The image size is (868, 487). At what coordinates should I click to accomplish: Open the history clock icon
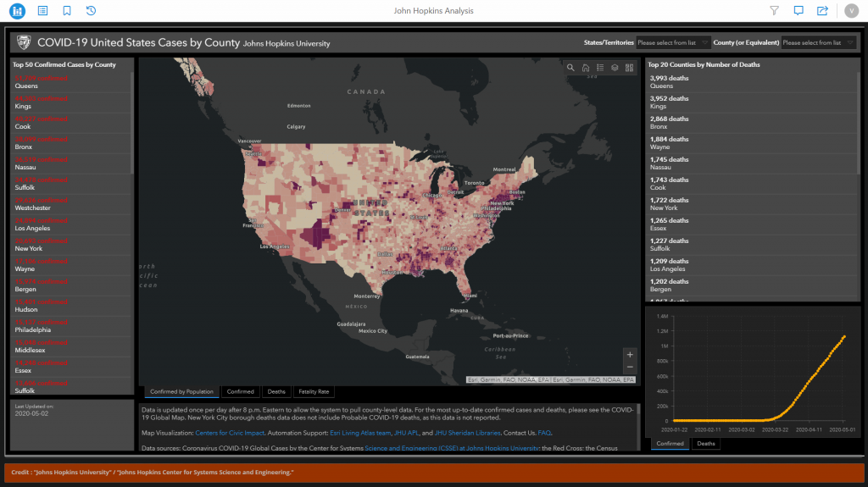(92, 10)
